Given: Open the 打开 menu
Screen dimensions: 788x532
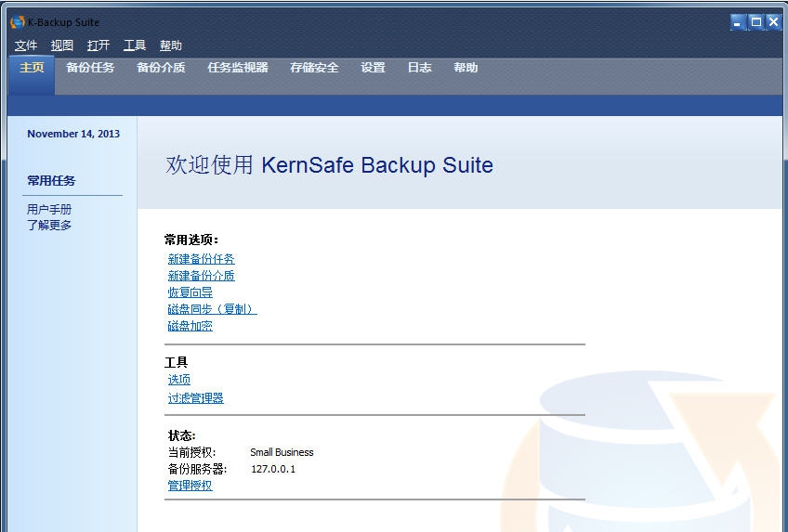Looking at the screenshot, I should click(x=98, y=45).
